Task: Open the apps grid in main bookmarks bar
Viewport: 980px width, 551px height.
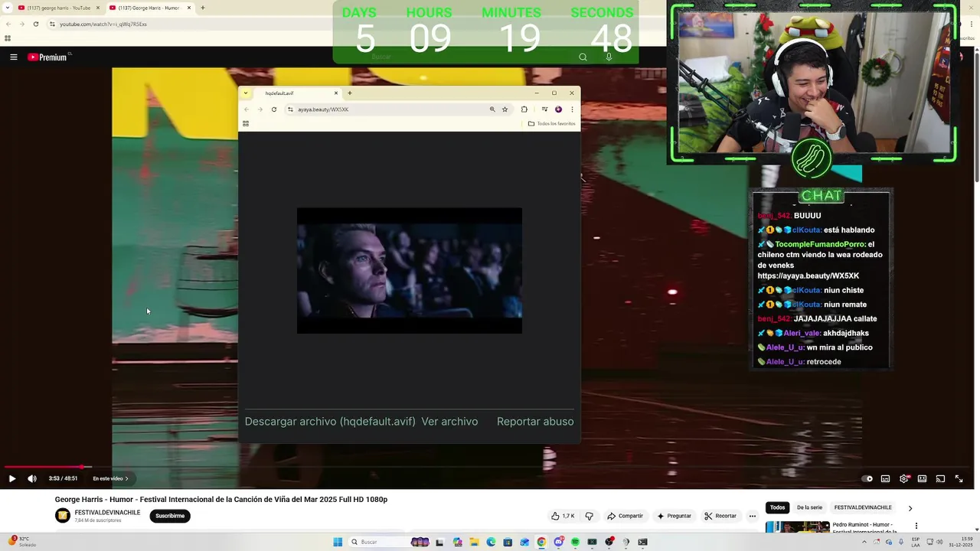Action: click(8, 38)
